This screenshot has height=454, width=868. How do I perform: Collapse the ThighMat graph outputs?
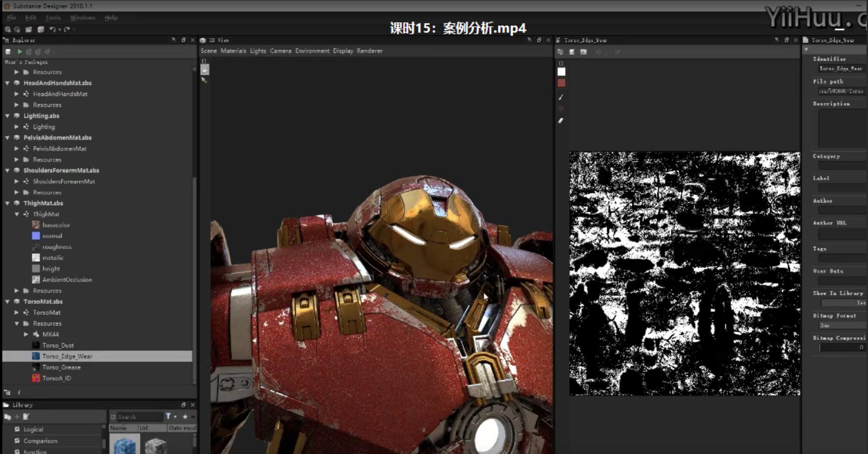[17, 214]
